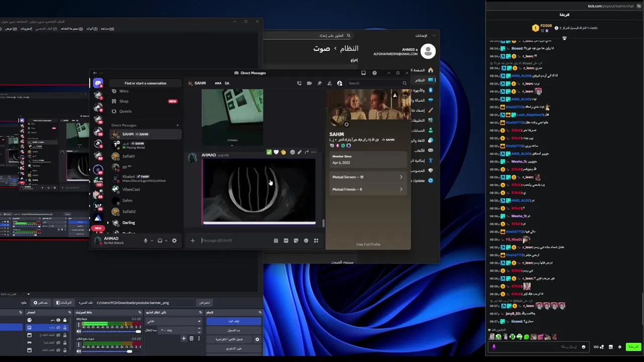Open transition properties three-dot menu in OBS
644x362 pixels.
point(199,338)
